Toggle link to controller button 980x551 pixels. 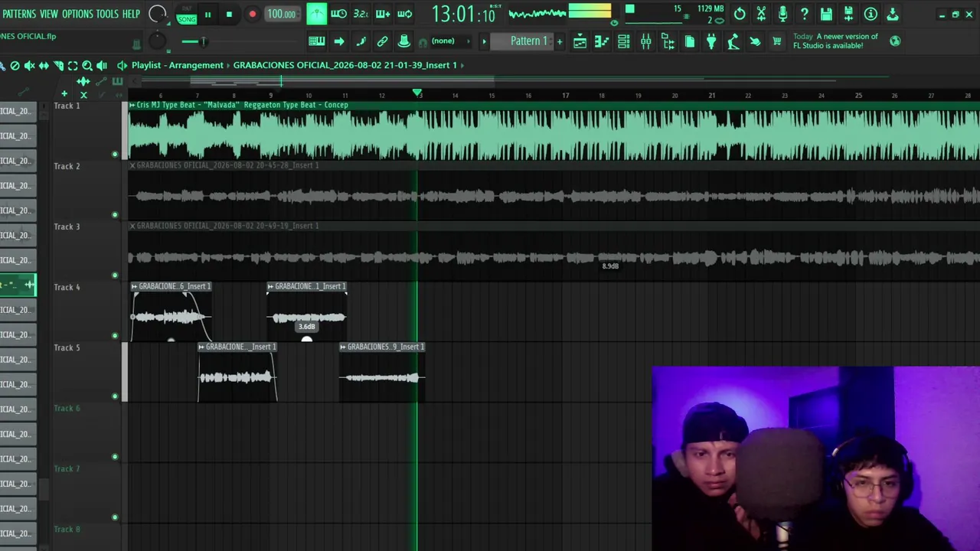382,41
